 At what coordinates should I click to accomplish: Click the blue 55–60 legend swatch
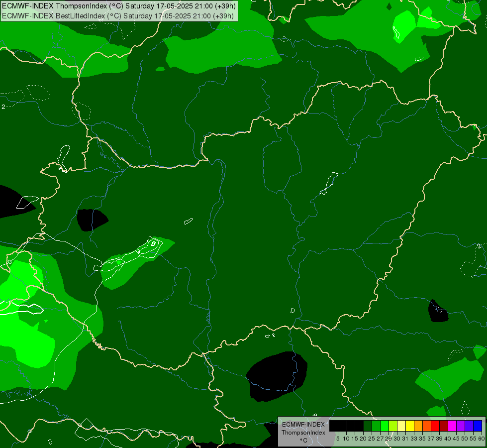click(x=478, y=426)
